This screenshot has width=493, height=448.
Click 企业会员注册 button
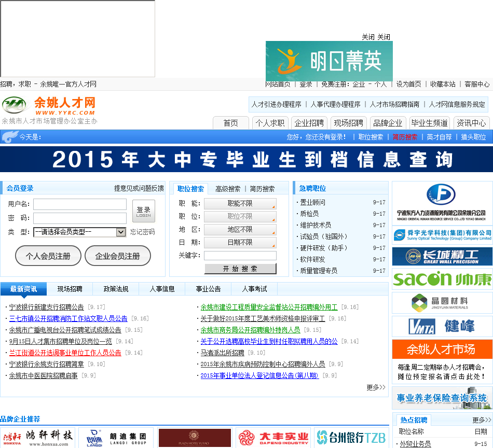[118, 256]
